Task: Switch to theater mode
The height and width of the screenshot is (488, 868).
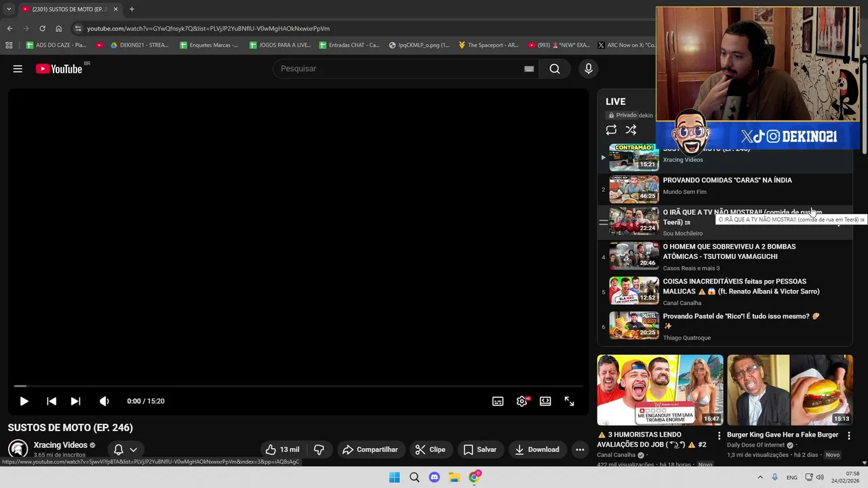Action: 545,401
